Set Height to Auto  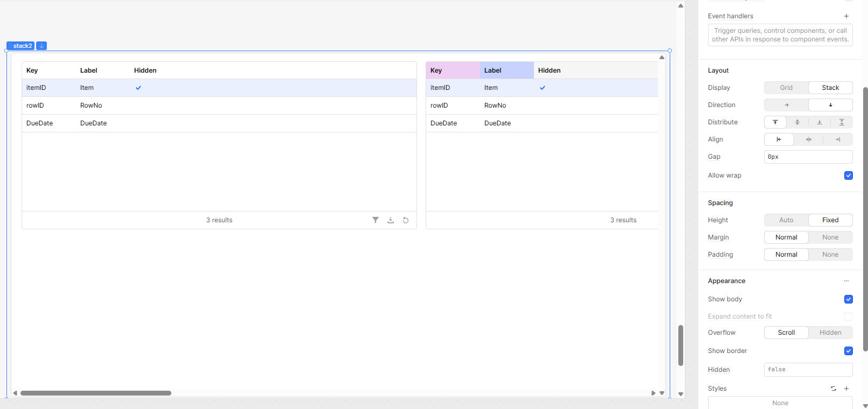[x=786, y=220]
